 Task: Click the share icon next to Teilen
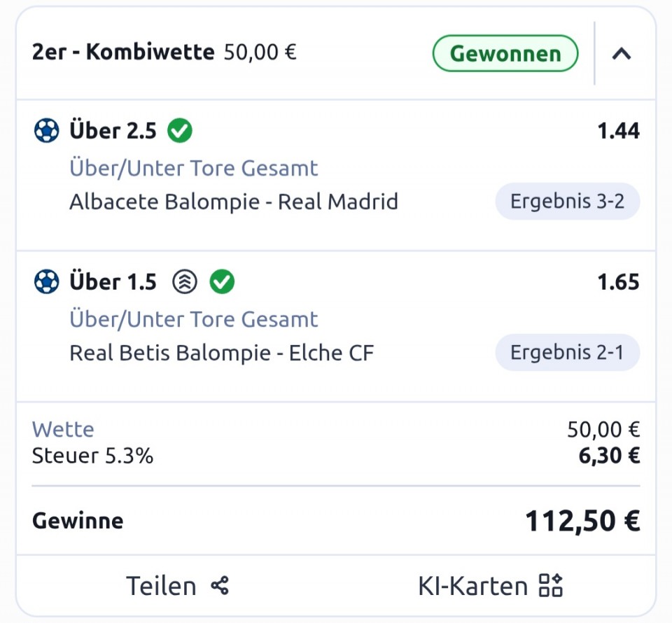(220, 585)
